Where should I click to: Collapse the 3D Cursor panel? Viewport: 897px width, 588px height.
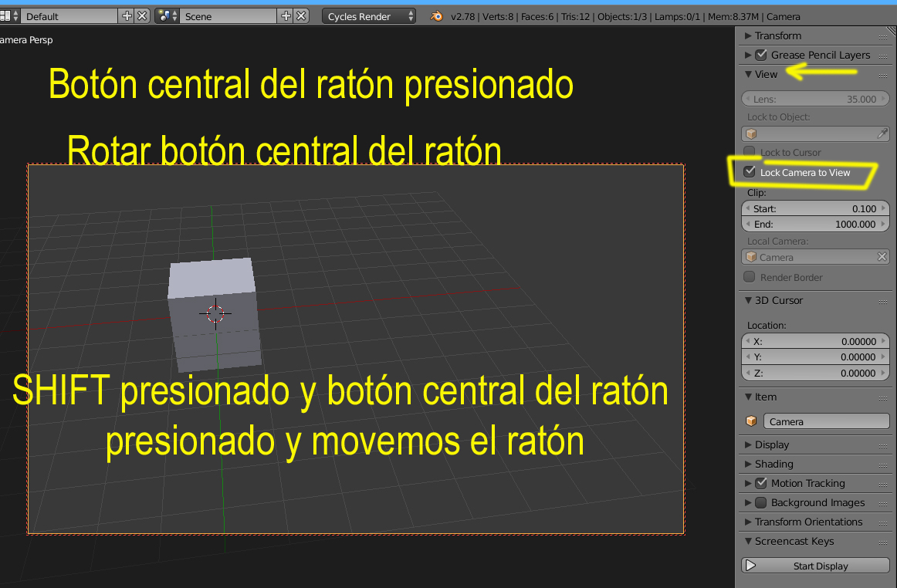(748, 300)
